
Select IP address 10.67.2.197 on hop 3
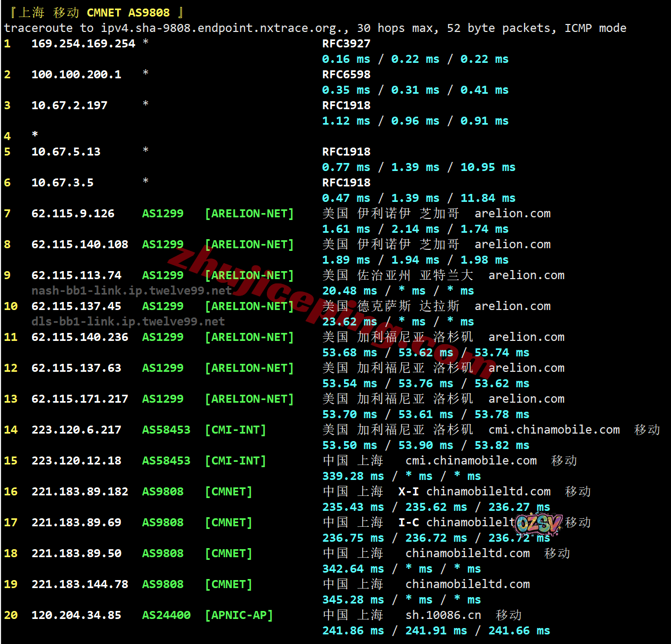pyautogui.click(x=69, y=105)
